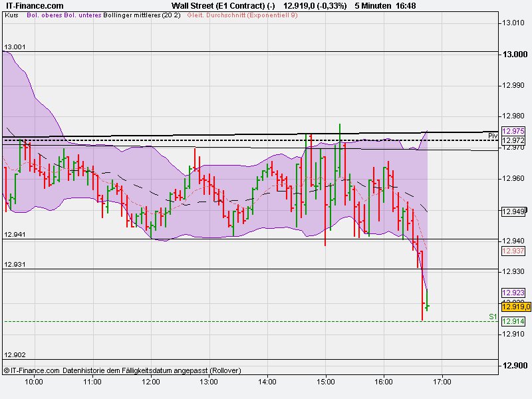Select the Kurs legend entry

11,20
